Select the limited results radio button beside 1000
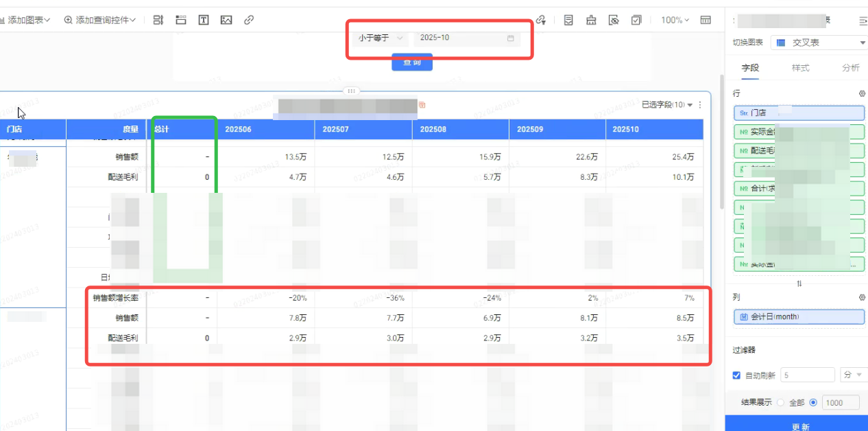The width and height of the screenshot is (868, 431). point(813,403)
